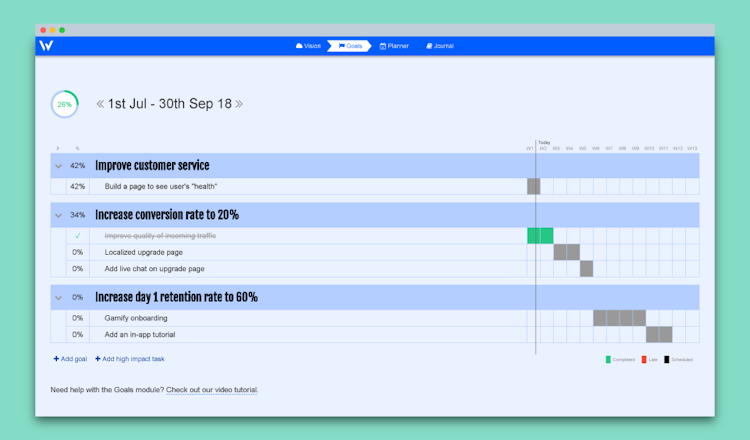Viewport: 750px width, 440px height.
Task: Switch to the Planner tab
Action: (394, 46)
